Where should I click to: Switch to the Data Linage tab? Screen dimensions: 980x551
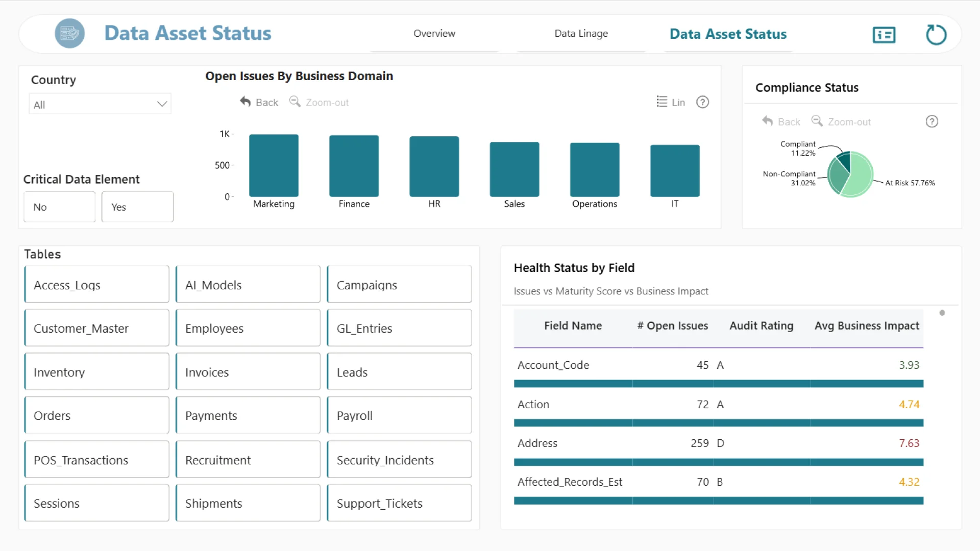point(581,34)
